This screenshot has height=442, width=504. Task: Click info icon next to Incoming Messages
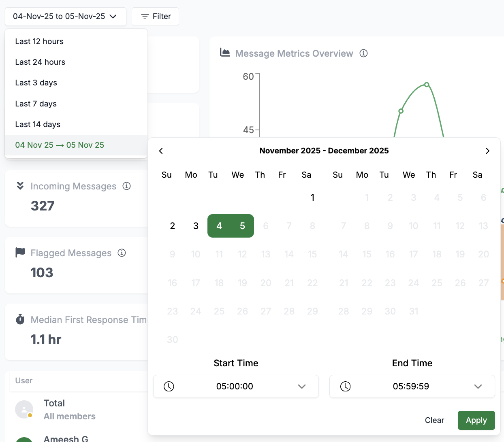(127, 186)
